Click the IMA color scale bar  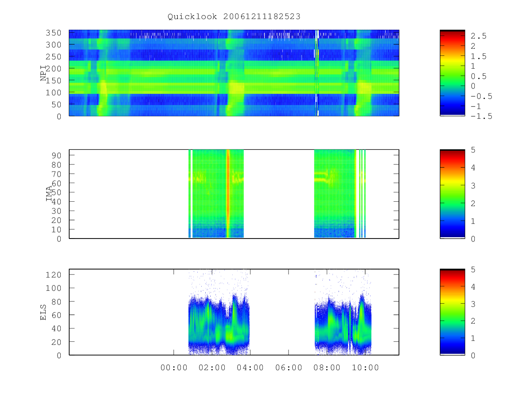coord(452,194)
